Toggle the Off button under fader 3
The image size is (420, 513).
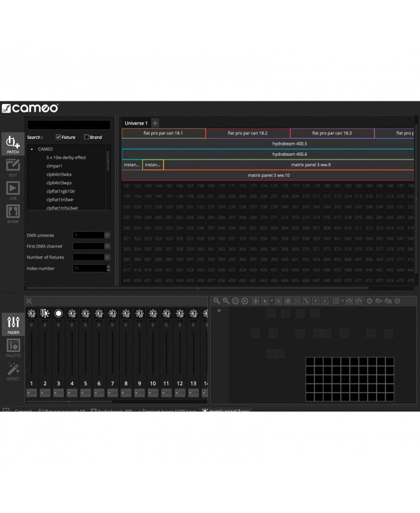click(58, 393)
